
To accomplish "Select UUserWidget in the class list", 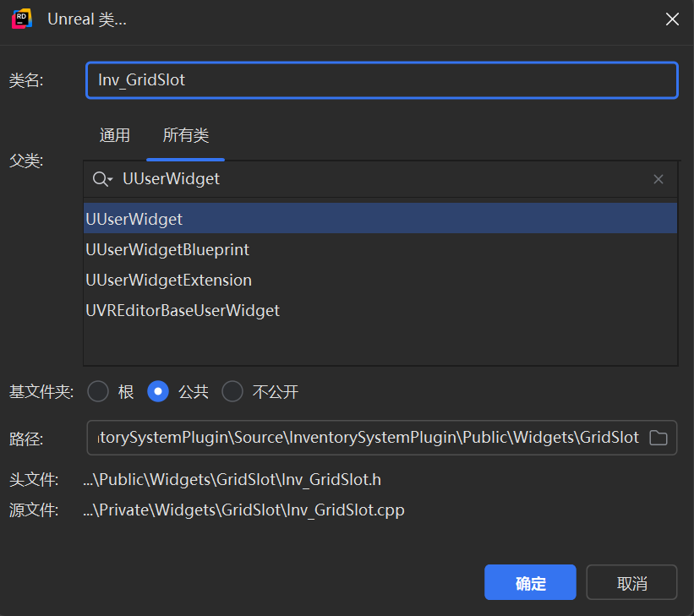I will pos(380,219).
